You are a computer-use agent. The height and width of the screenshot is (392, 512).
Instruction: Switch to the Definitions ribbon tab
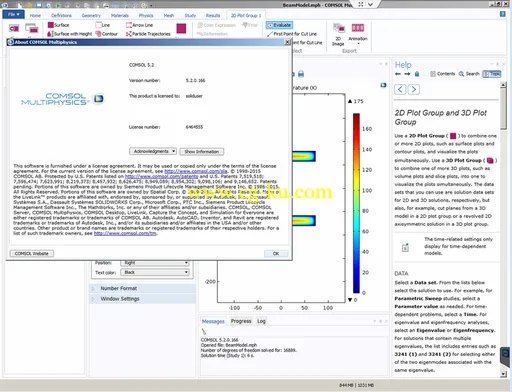click(x=61, y=15)
